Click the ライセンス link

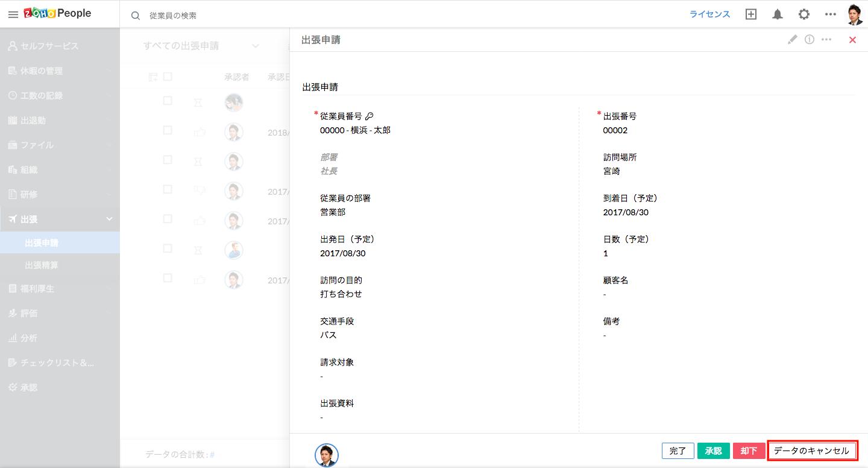710,14
